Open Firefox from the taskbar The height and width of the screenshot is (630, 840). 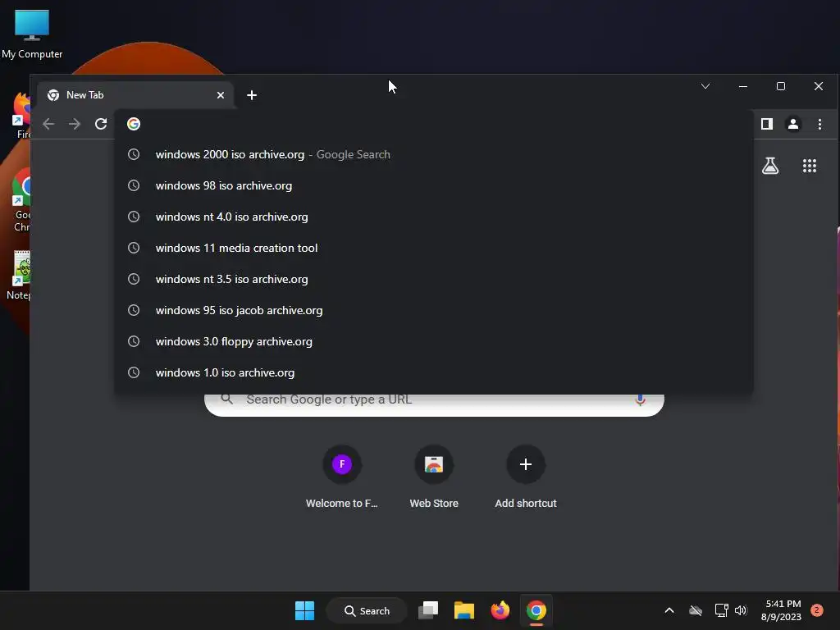(x=500, y=610)
